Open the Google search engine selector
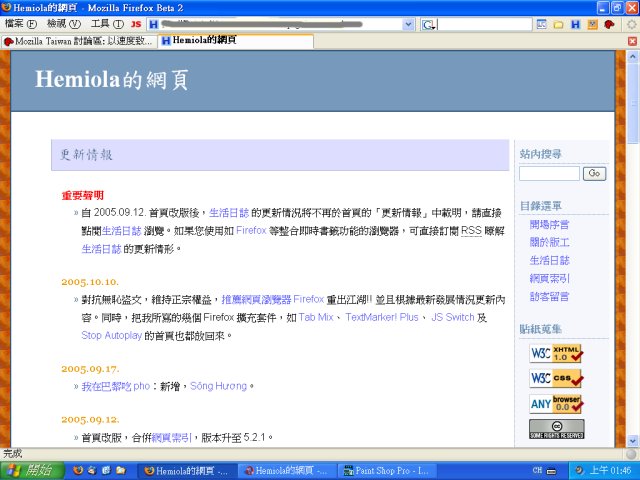Viewport: 640px width, 480px height. (x=429, y=25)
